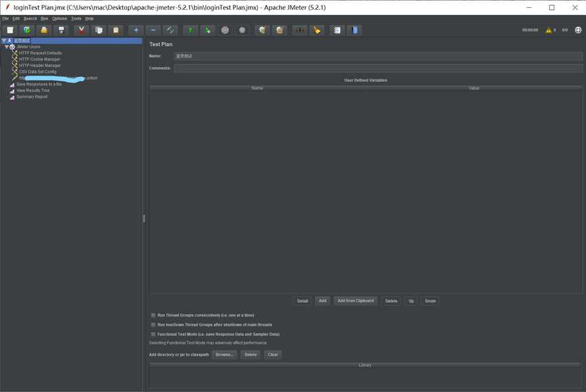Enable Run tearDown Thread Groups checkbox
586x392 pixels.
point(153,325)
